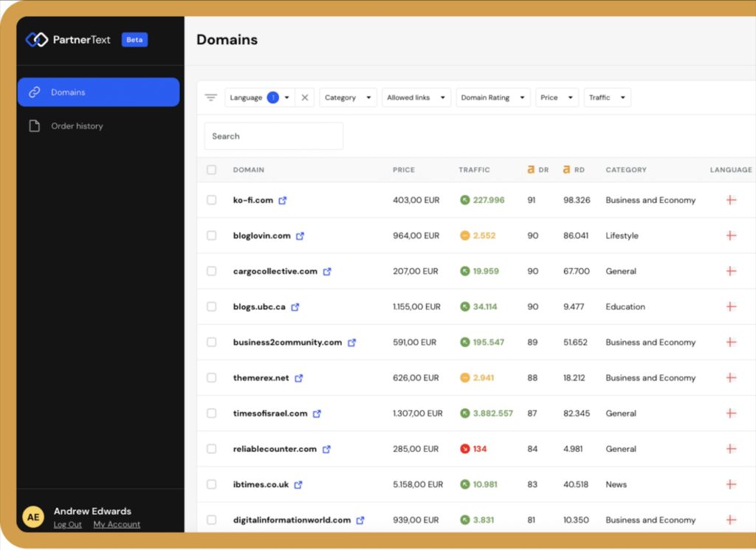Image resolution: width=756 pixels, height=550 pixels.
Task: Click red plus icon for business2community.com
Action: (732, 343)
